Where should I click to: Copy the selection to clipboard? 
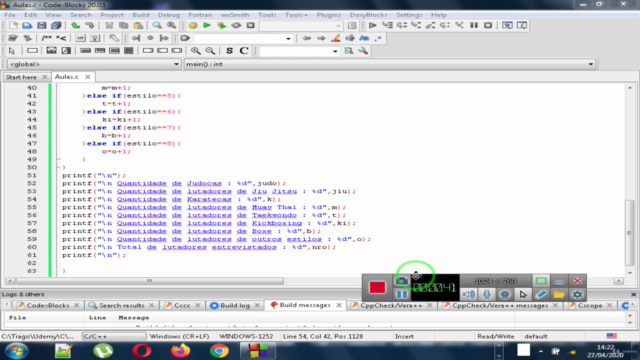click(x=123, y=25)
